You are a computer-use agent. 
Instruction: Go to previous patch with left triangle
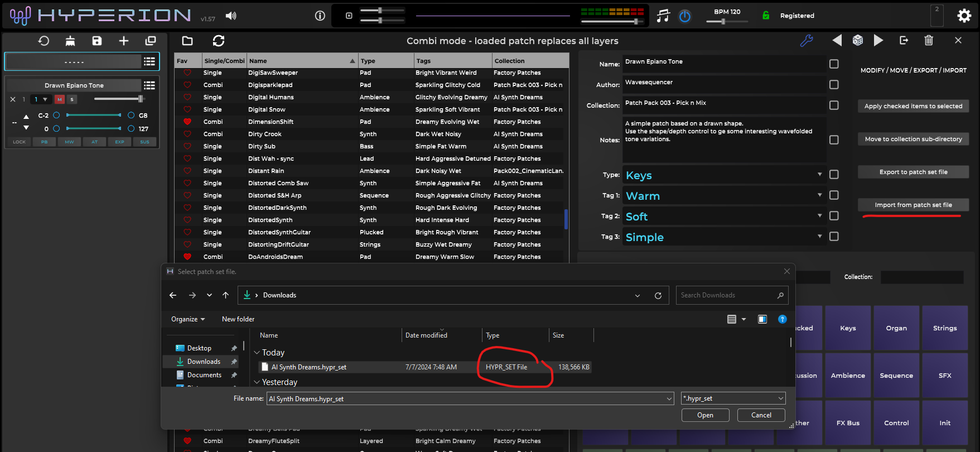click(x=837, y=40)
